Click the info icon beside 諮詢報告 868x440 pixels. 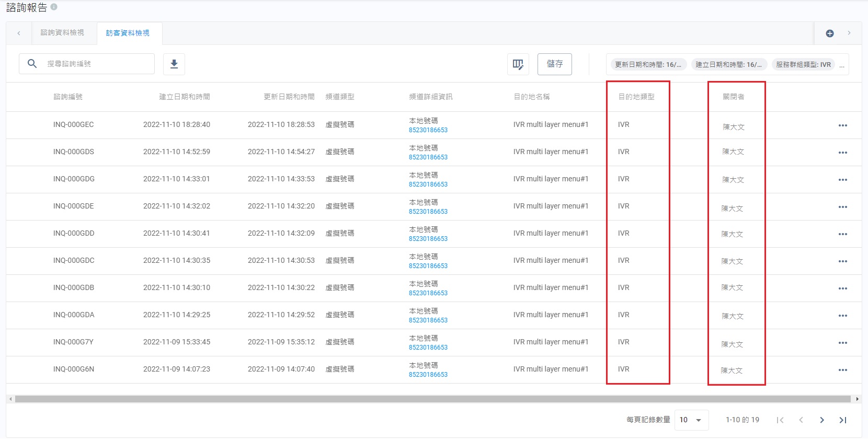tap(54, 7)
